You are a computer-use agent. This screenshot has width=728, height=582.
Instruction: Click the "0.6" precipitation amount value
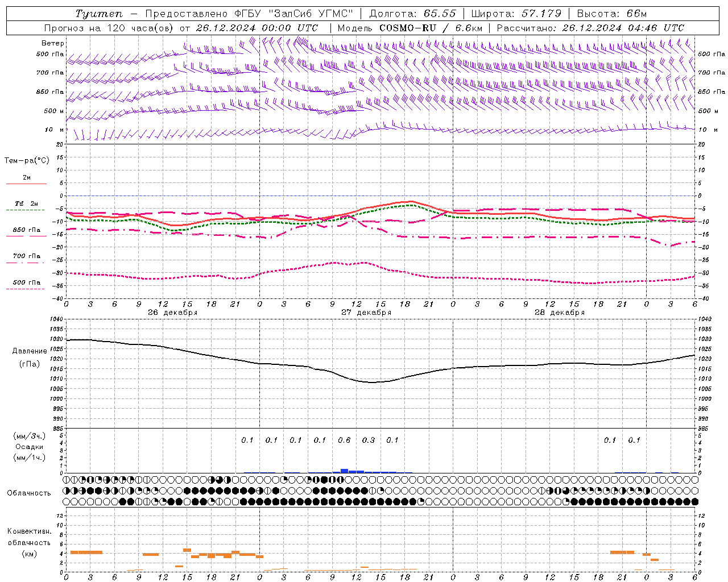point(344,440)
